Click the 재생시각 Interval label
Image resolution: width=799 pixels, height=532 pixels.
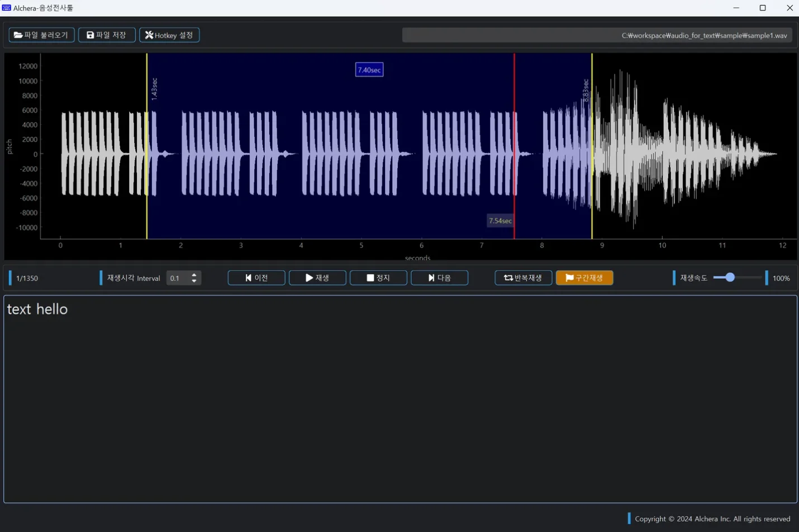tap(134, 278)
